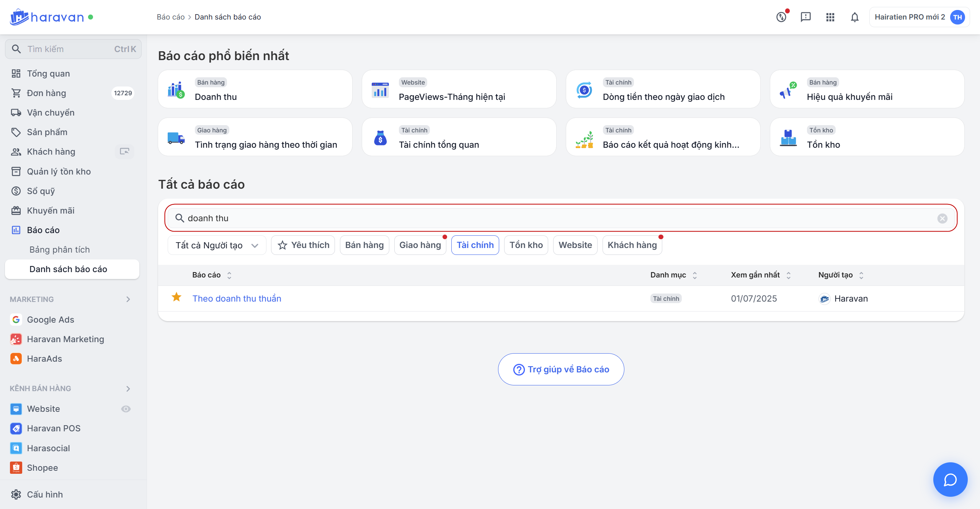Click the Khách hàng sidebar shortcut icon
This screenshot has height=509, width=980.
point(124,152)
